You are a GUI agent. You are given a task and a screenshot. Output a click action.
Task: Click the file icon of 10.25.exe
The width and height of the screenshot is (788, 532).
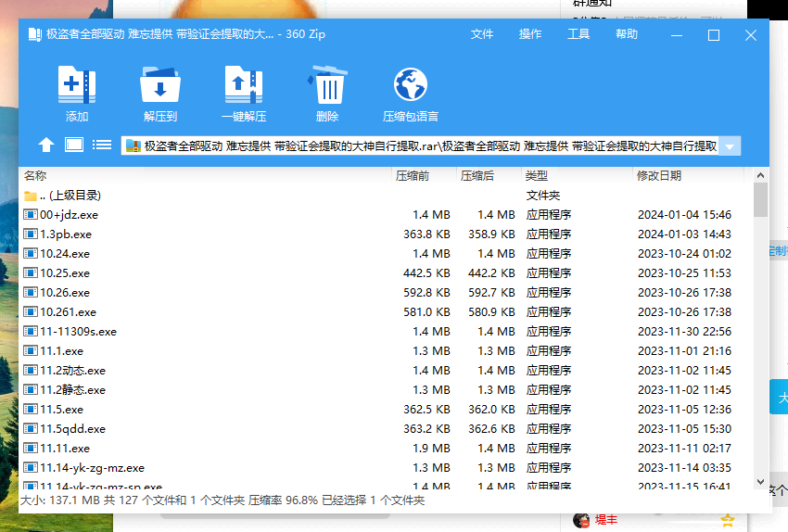31,272
